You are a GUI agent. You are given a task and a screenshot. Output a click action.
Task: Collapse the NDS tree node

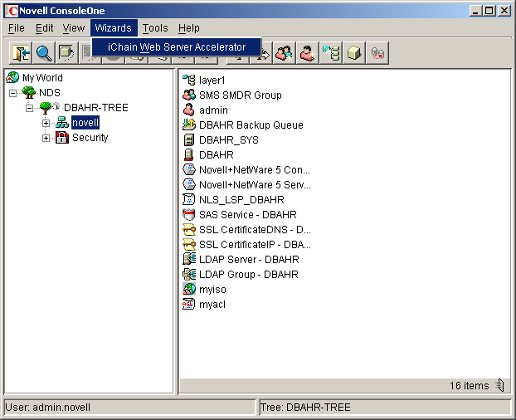(x=12, y=93)
